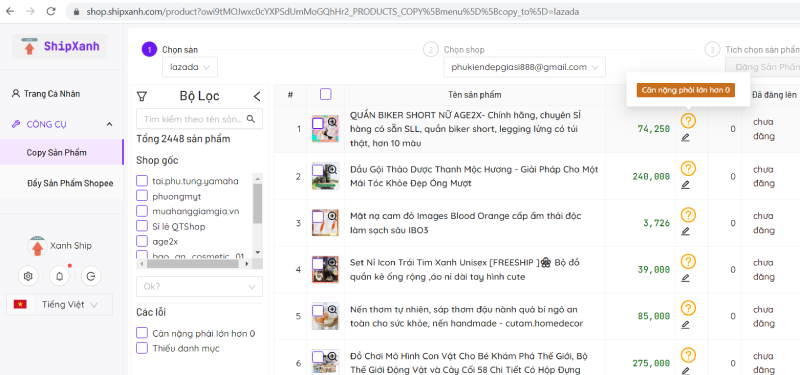Click the Xanh Ship avatar icon
The height and width of the screenshot is (375, 800).
pos(37,246)
